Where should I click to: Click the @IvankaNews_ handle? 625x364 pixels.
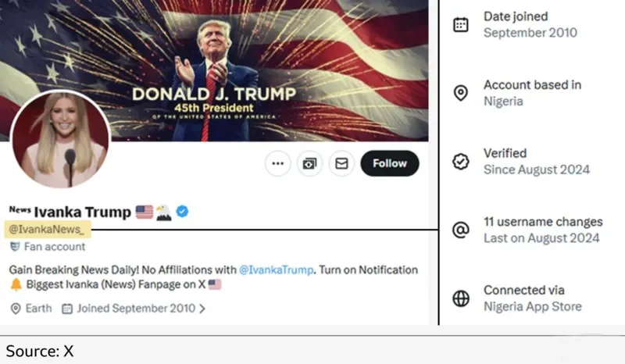tap(48, 229)
